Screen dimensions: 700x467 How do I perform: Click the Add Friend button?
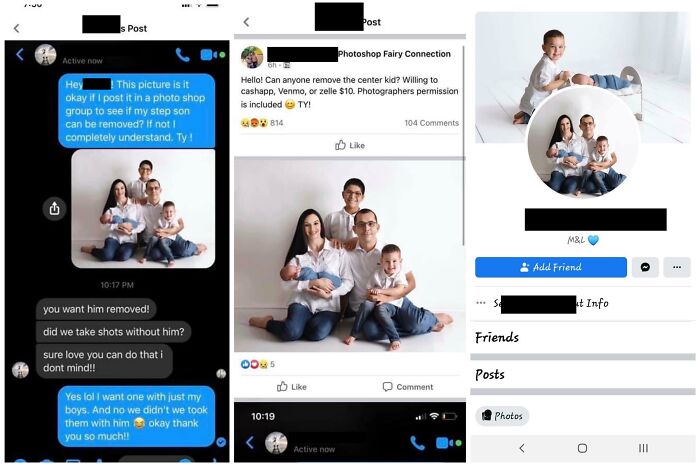(x=551, y=267)
